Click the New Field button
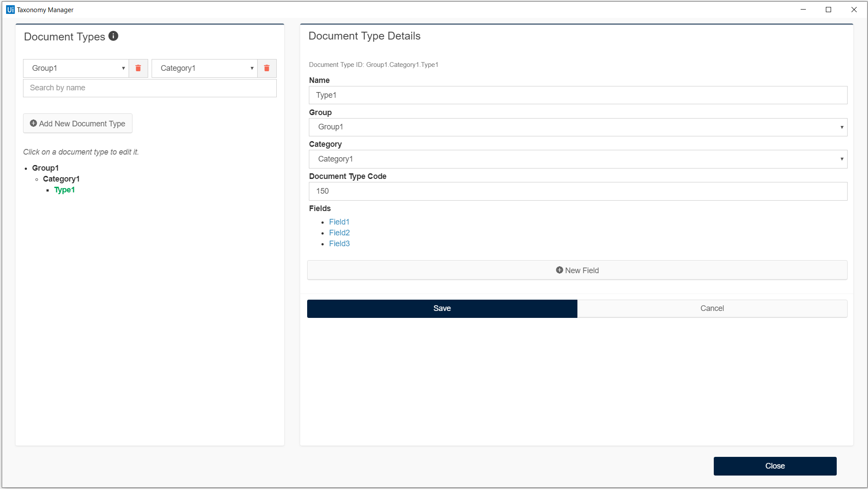 click(x=577, y=270)
